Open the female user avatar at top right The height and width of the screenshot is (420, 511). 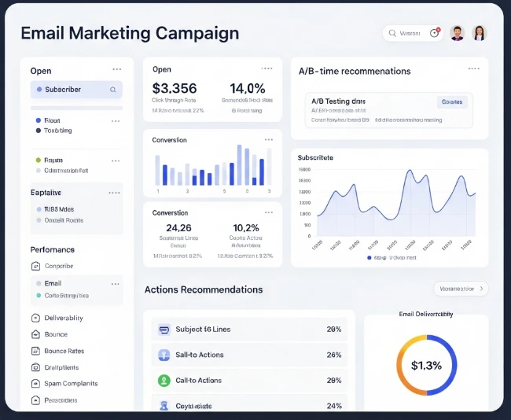[x=480, y=33]
